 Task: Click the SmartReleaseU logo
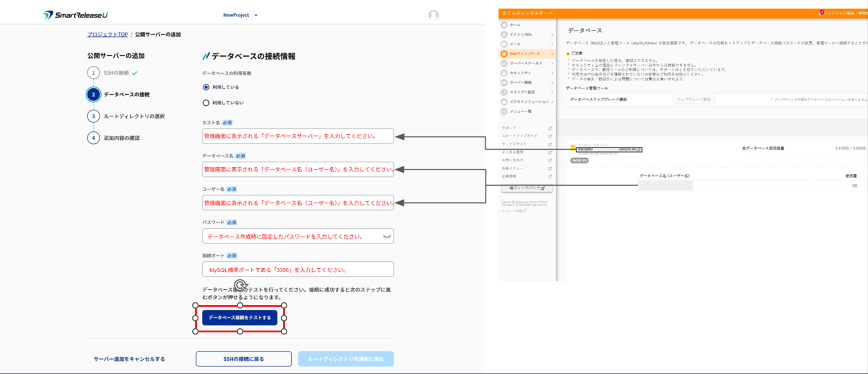pos(75,15)
